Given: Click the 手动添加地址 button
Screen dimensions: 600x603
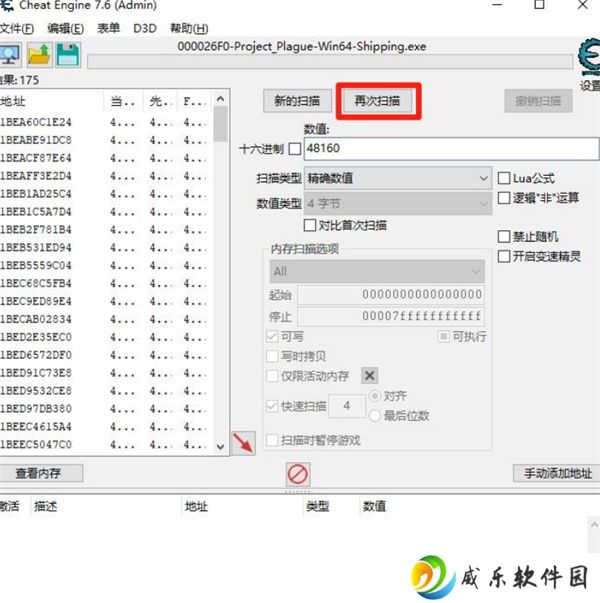Looking at the screenshot, I should pyautogui.click(x=557, y=473).
